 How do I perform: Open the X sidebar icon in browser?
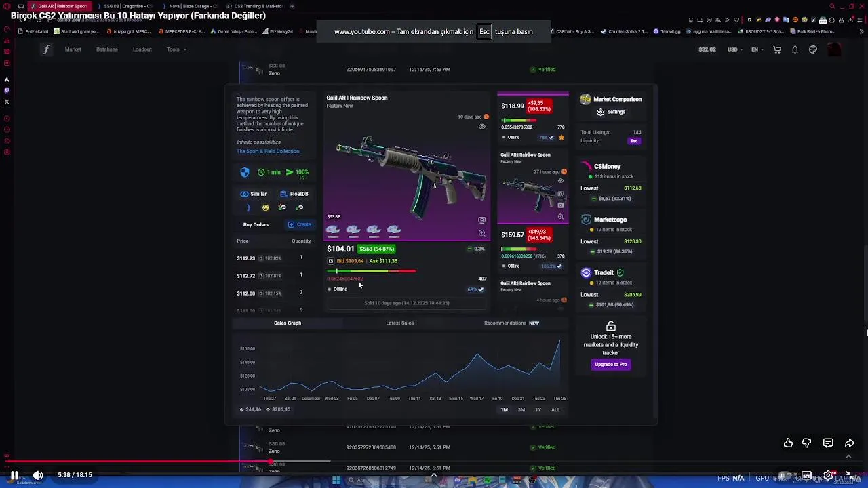[7, 102]
